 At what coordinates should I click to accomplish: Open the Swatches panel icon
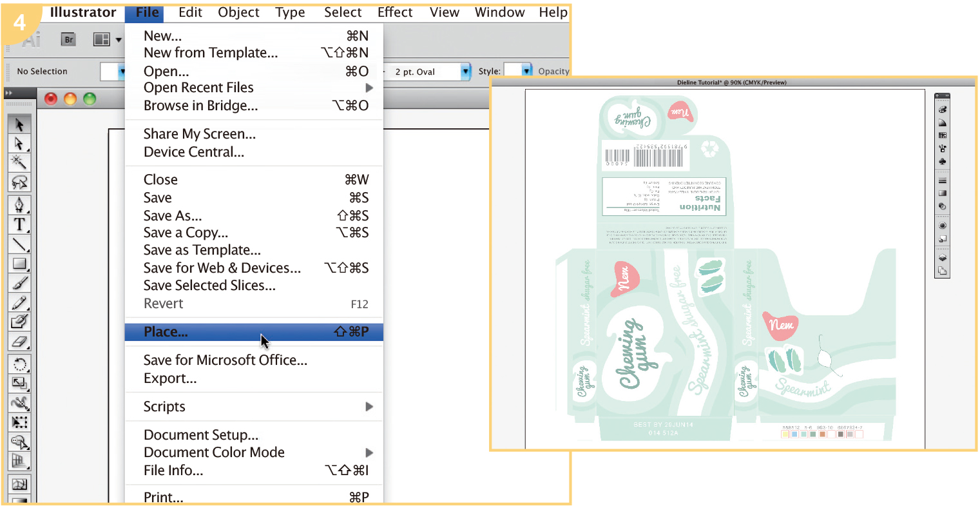tap(943, 135)
